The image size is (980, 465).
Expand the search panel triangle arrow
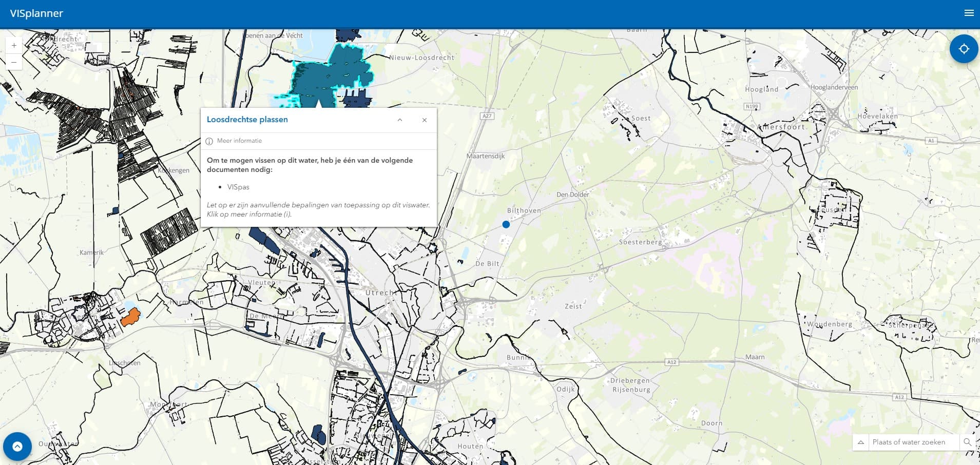pyautogui.click(x=861, y=442)
